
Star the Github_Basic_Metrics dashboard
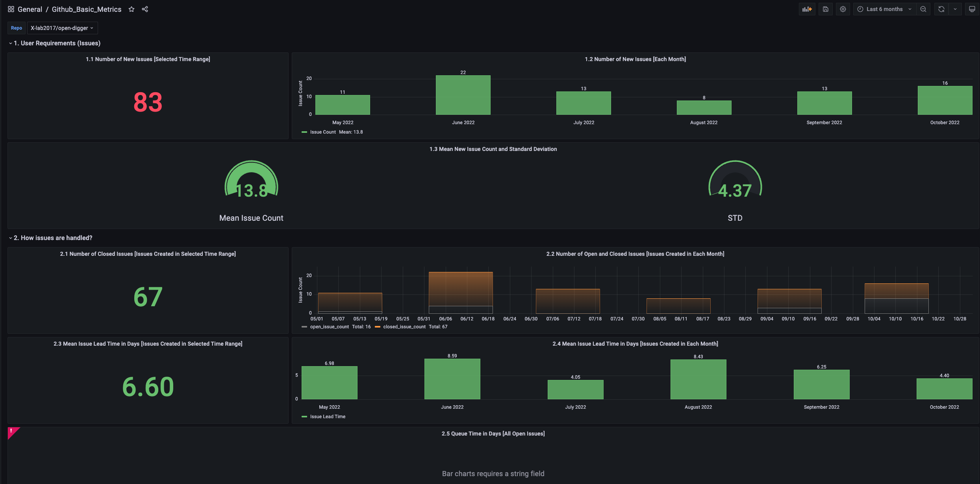point(132,9)
